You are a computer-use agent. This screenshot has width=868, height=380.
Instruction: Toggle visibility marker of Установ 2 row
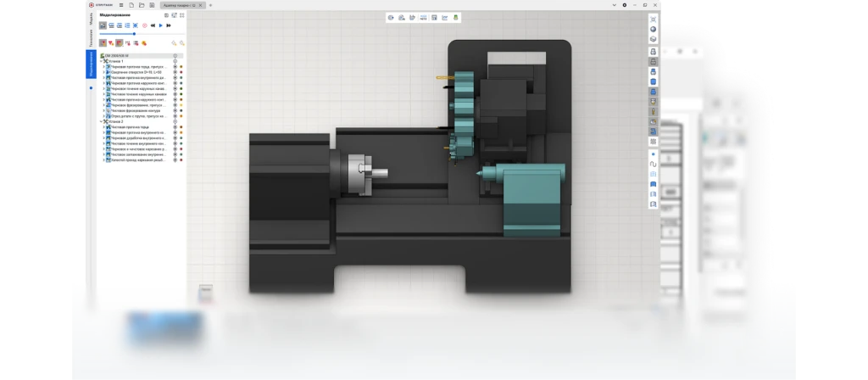tap(175, 121)
